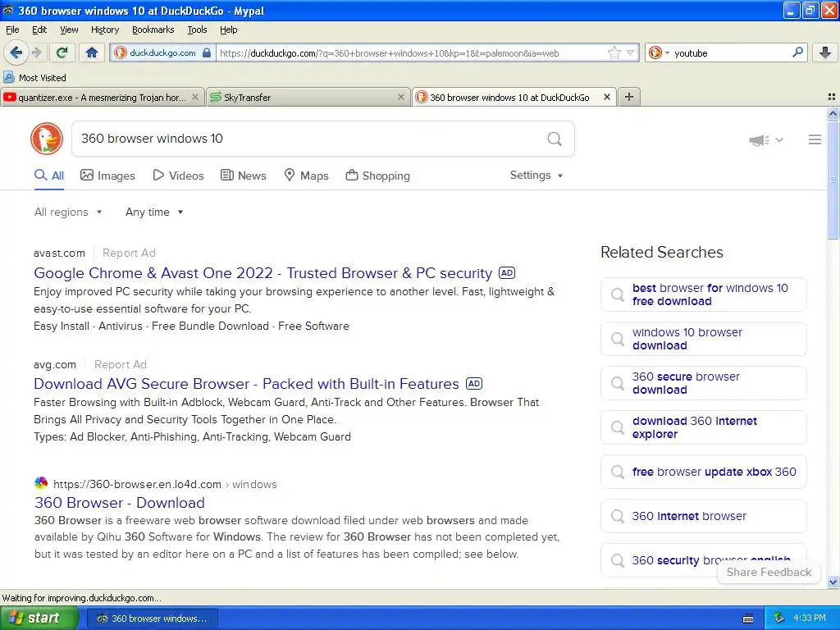Open the Google Chrome & Avast One ad link

coord(262,273)
